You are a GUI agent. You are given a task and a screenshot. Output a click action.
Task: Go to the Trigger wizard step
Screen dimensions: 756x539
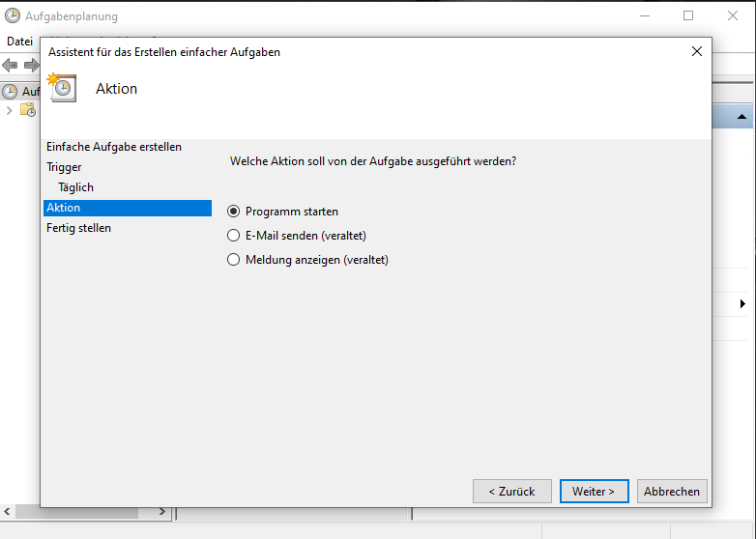(64, 167)
